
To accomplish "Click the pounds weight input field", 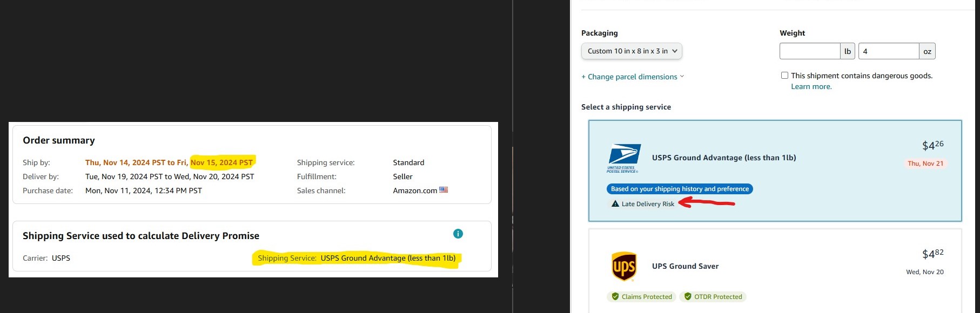I will (x=810, y=51).
